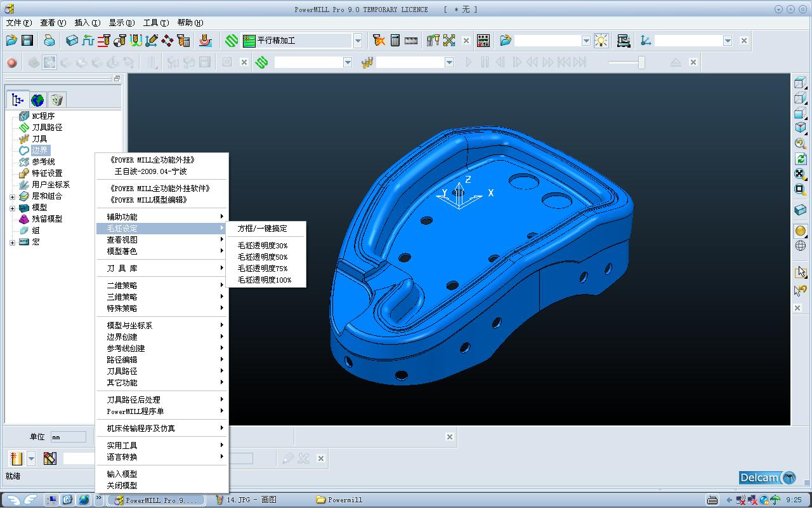Click the zoom box icon
This screenshot has width=812, height=508.
click(801, 189)
